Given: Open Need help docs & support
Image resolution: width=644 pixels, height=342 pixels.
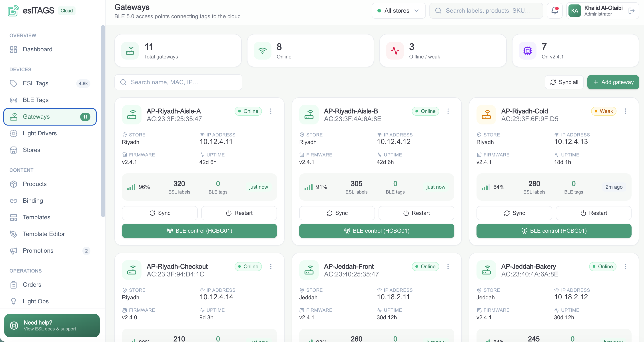Looking at the screenshot, I should coord(52,325).
